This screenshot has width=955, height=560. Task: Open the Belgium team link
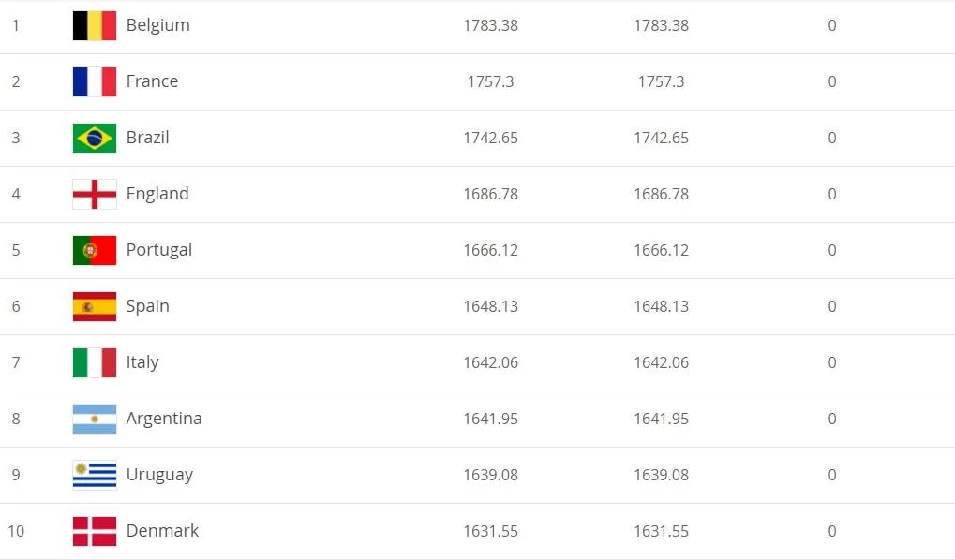[x=157, y=25]
